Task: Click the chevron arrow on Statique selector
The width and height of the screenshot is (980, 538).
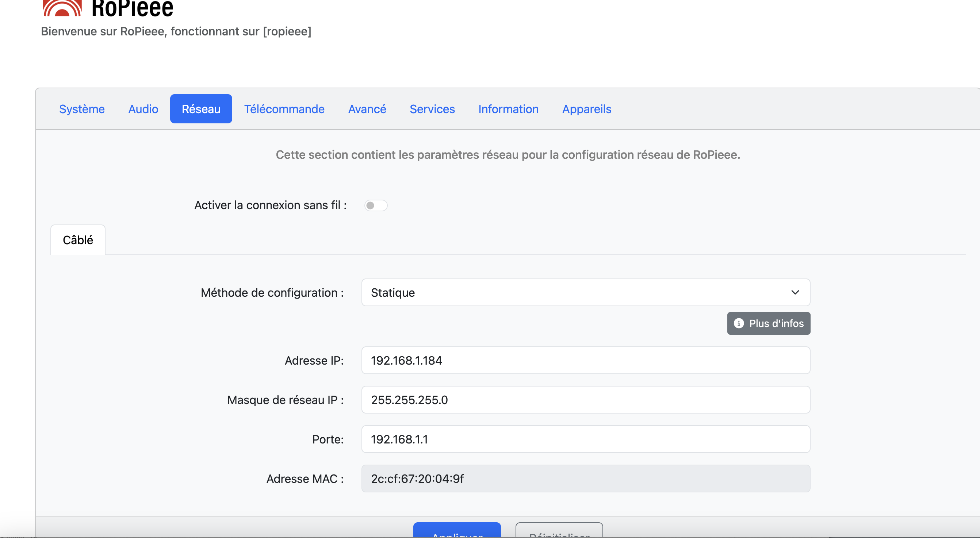Action: (795, 292)
